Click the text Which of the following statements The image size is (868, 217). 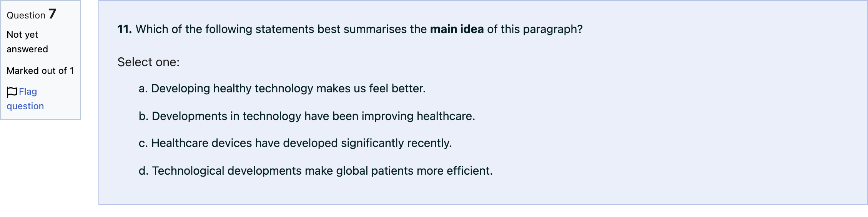226,29
